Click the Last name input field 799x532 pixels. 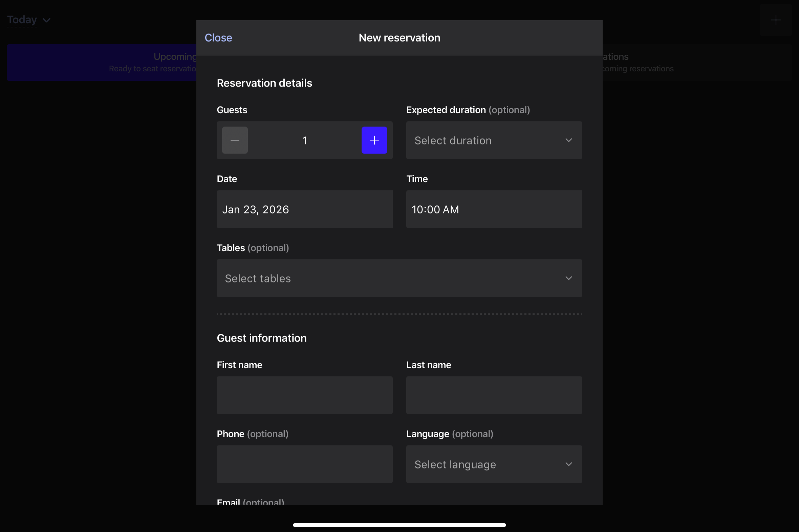click(493, 395)
